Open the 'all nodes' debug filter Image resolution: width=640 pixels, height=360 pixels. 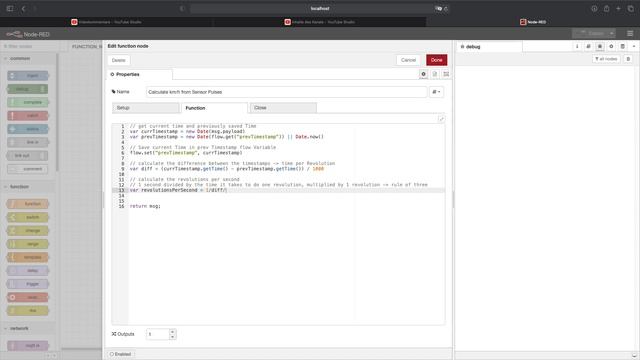tap(606, 59)
